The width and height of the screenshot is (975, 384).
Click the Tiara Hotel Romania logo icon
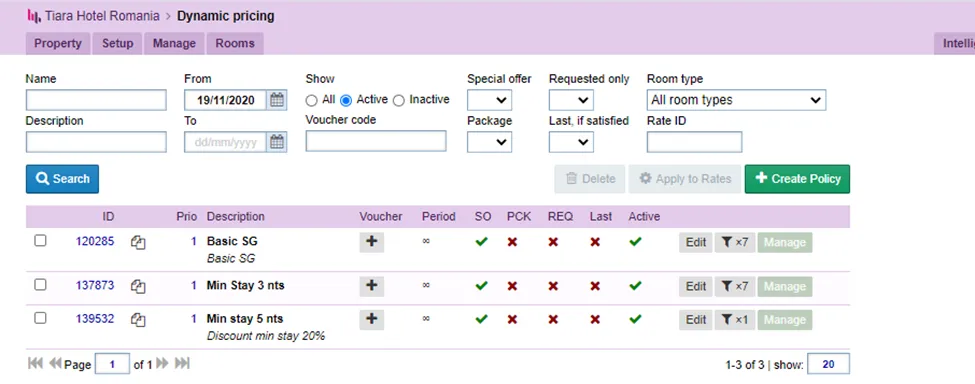pos(34,16)
